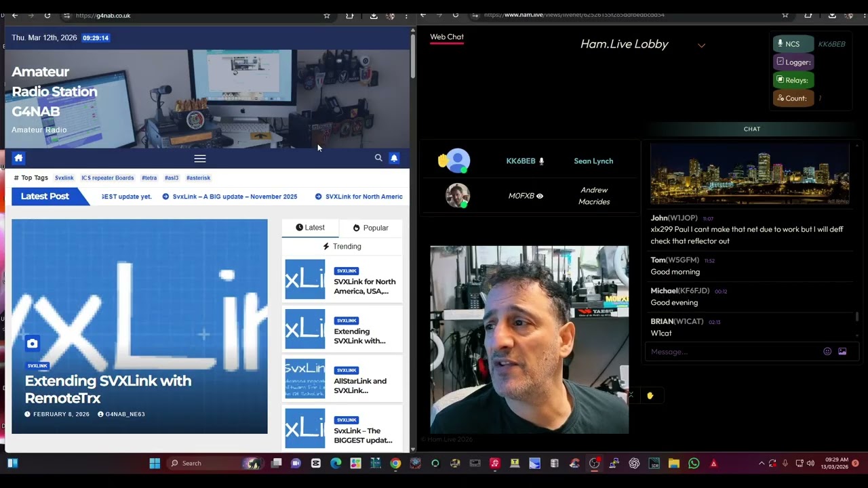Click the webcam video of the presenter
Viewport: 868px width, 488px height.
pos(529,340)
